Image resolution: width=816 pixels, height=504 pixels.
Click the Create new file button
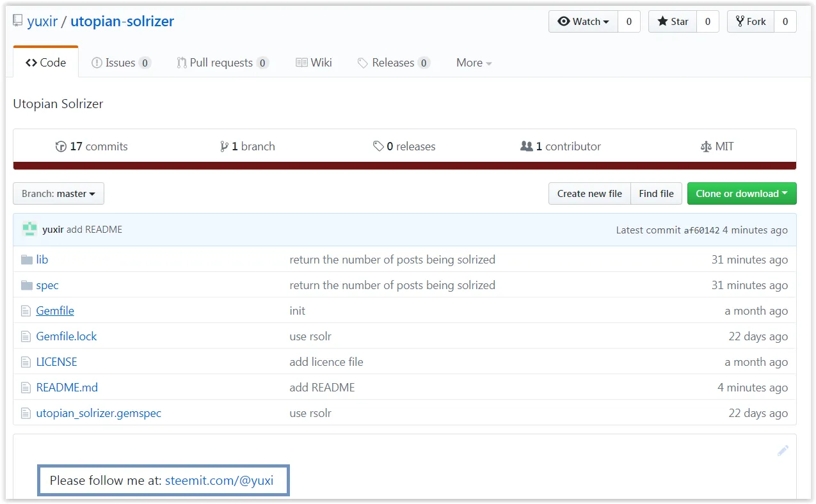pos(589,194)
